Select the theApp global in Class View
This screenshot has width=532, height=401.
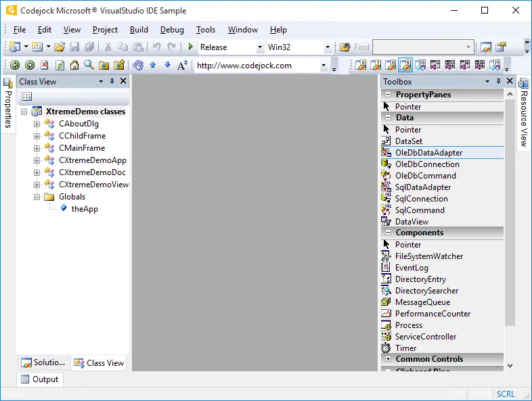pos(85,209)
